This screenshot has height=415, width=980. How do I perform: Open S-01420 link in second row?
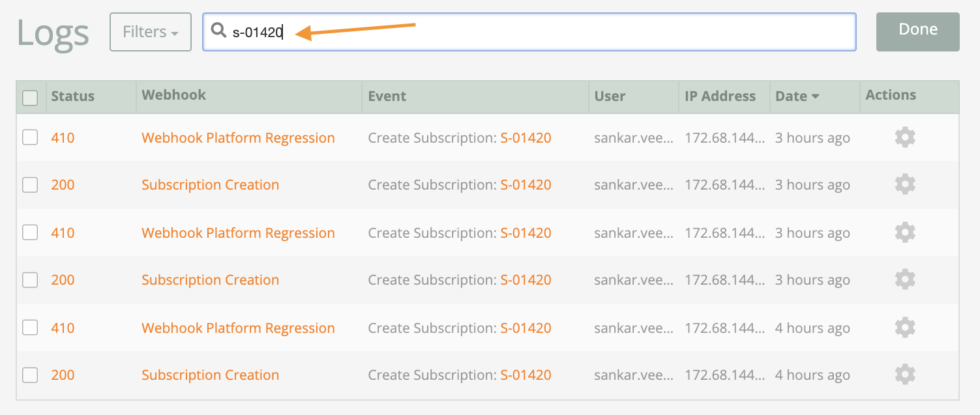point(526,184)
